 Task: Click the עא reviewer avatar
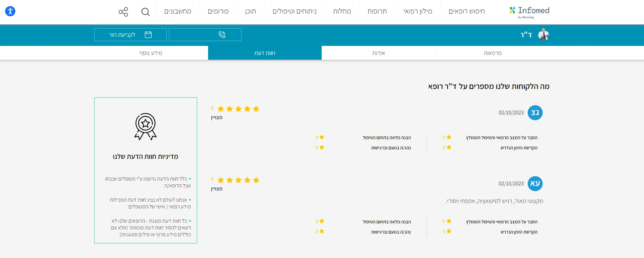click(x=535, y=184)
